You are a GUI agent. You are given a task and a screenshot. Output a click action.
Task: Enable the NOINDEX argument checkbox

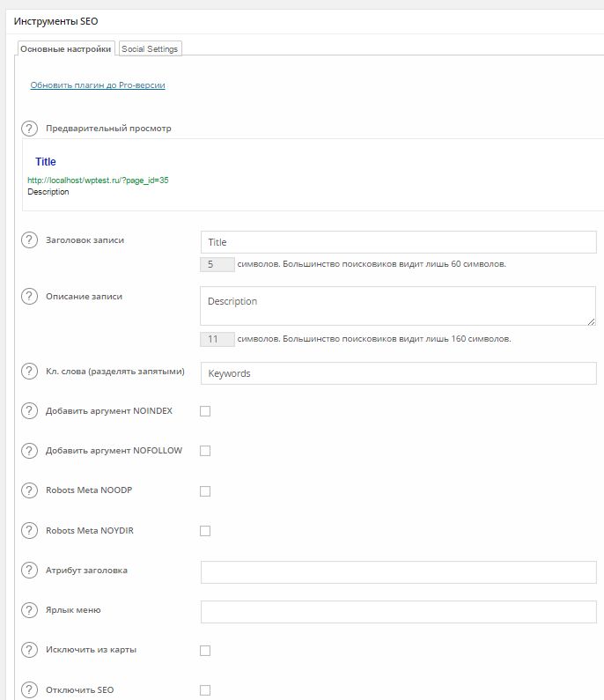click(205, 411)
